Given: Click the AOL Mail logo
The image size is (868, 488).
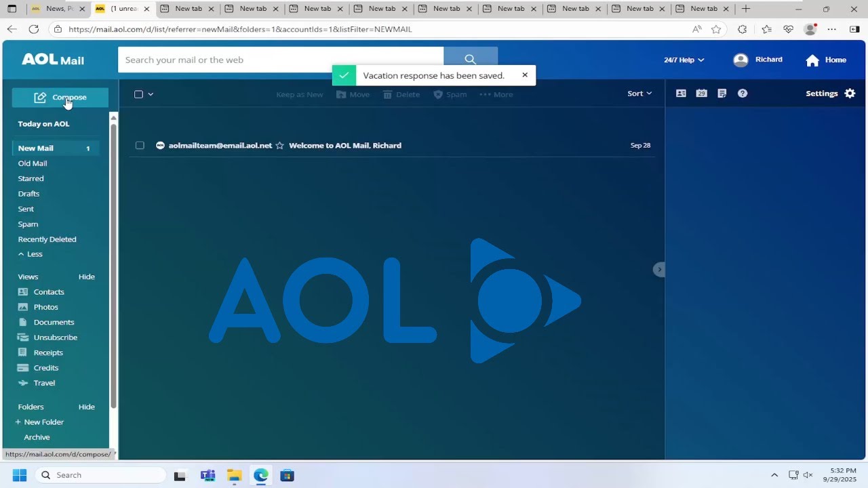Looking at the screenshot, I should point(53,60).
